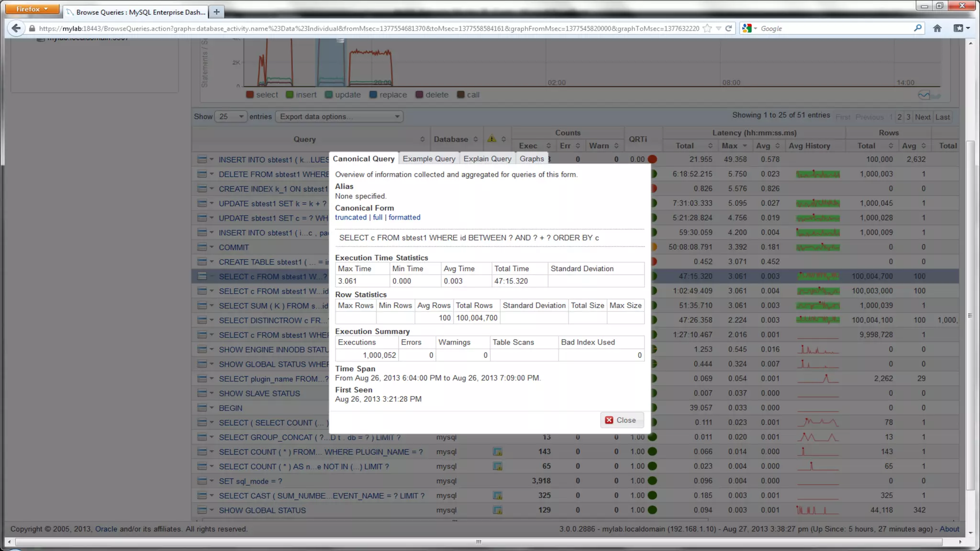Screen dimensions: 980x551
Task: Open the Export data options dropdown
Action: [x=339, y=117]
